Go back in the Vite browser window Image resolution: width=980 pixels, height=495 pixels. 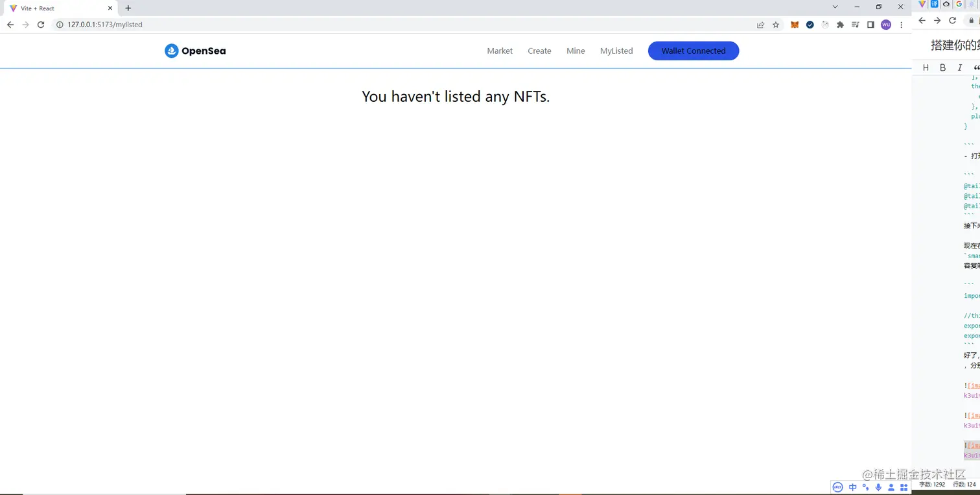click(10, 25)
